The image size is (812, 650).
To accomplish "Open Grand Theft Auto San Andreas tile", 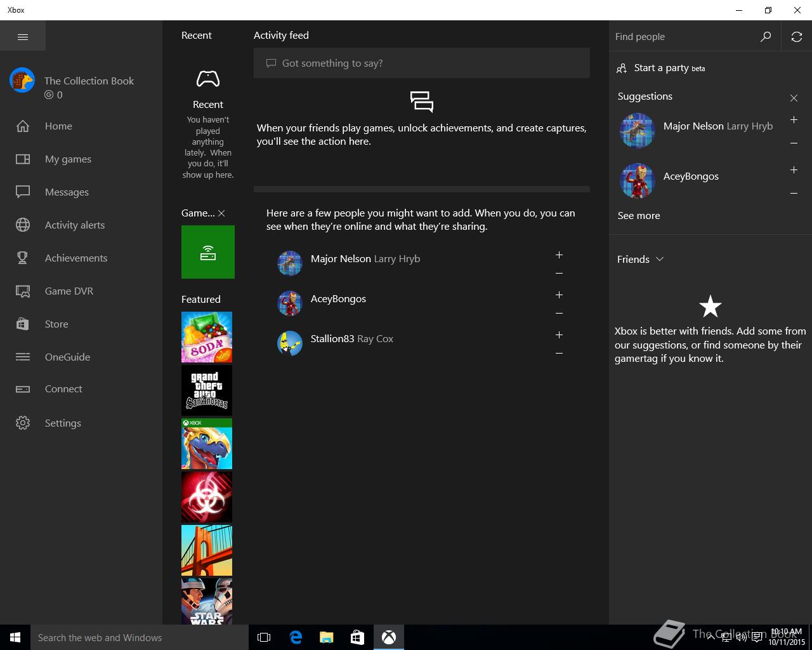I will click(207, 390).
